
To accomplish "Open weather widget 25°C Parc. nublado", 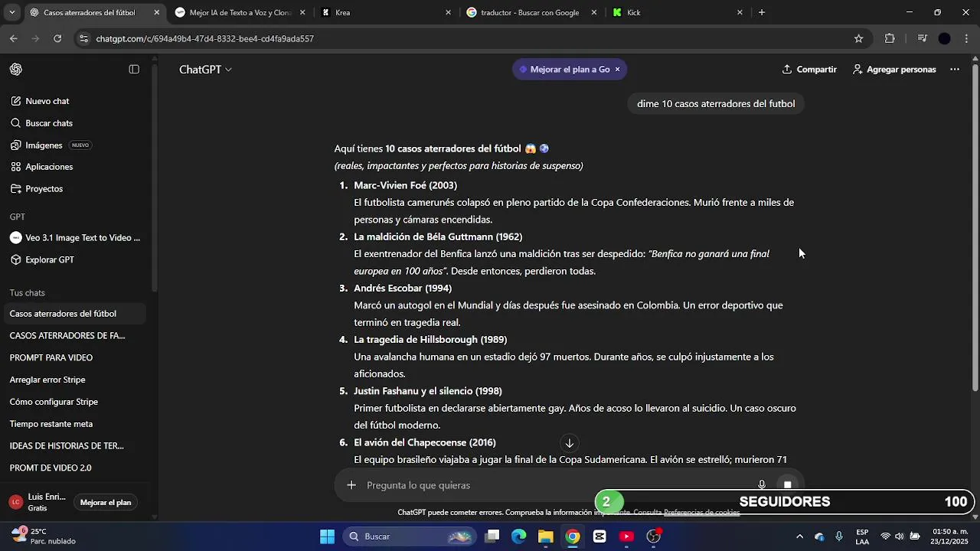I will pyautogui.click(x=43, y=536).
